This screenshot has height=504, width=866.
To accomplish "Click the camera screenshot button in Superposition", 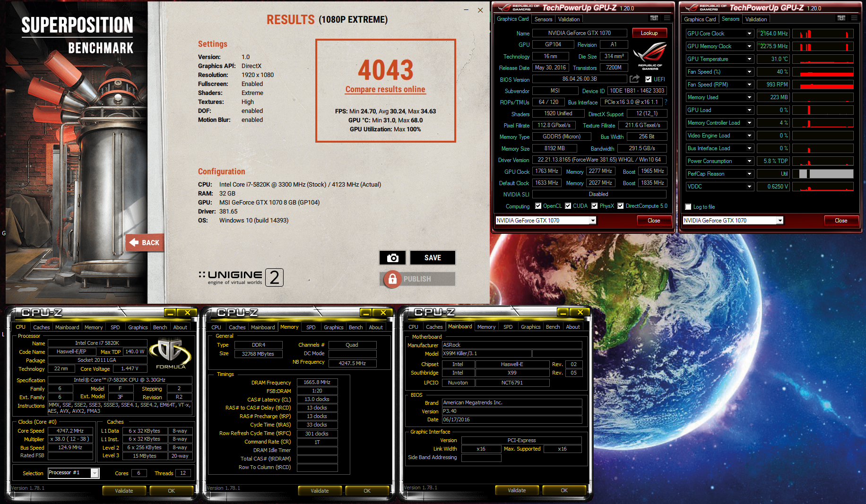I will [x=392, y=257].
